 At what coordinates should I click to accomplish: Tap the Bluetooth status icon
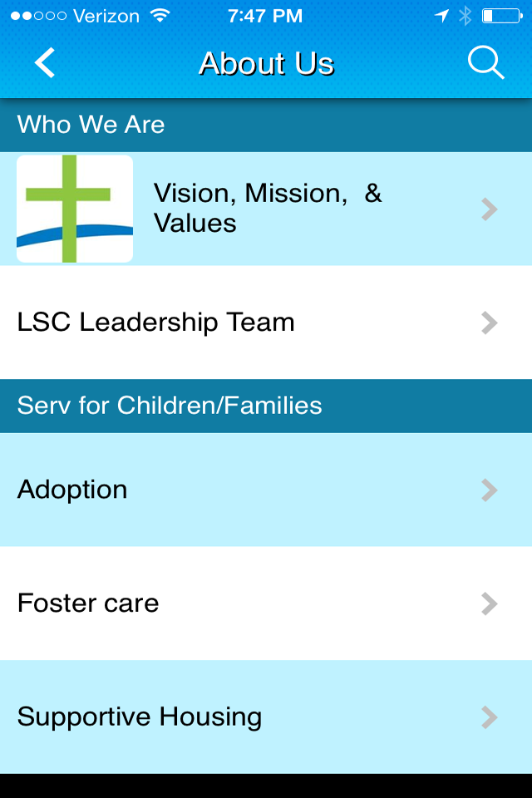coord(465,16)
